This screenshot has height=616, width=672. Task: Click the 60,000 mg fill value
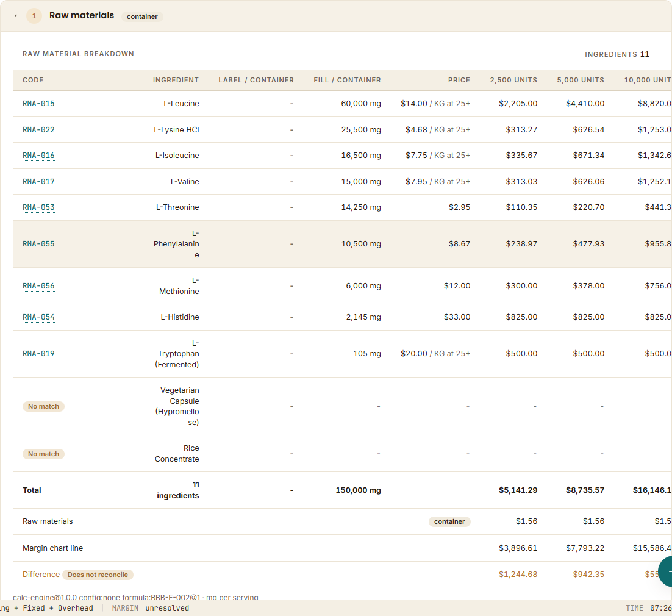pyautogui.click(x=361, y=104)
